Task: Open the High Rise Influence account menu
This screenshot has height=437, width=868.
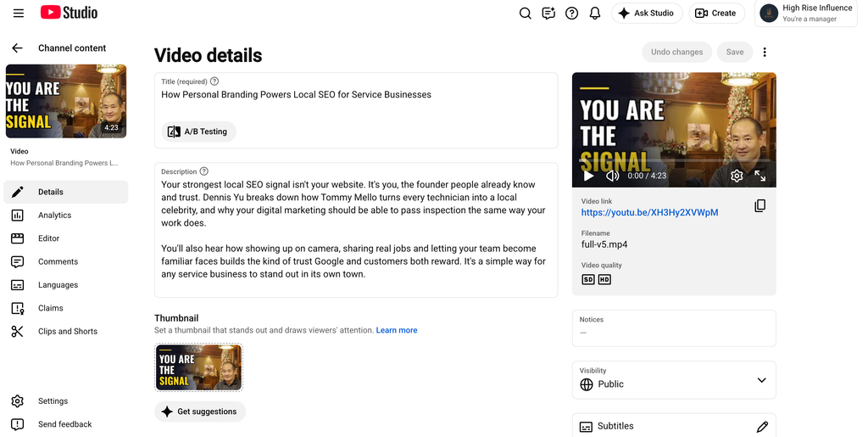Action: pyautogui.click(x=805, y=13)
